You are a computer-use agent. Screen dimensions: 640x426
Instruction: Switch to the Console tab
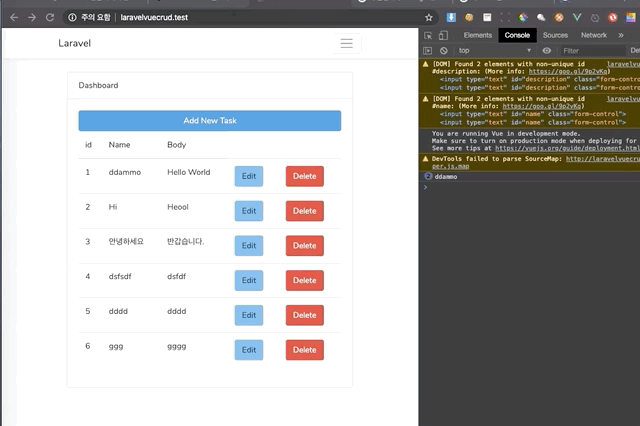517,36
